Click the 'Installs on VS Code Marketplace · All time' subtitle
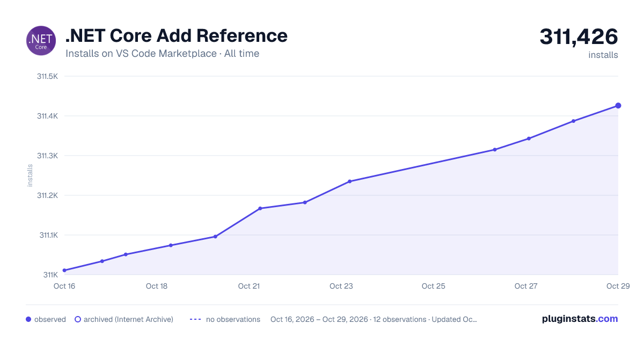Viewport: 644px width, 338px height. coord(162,54)
